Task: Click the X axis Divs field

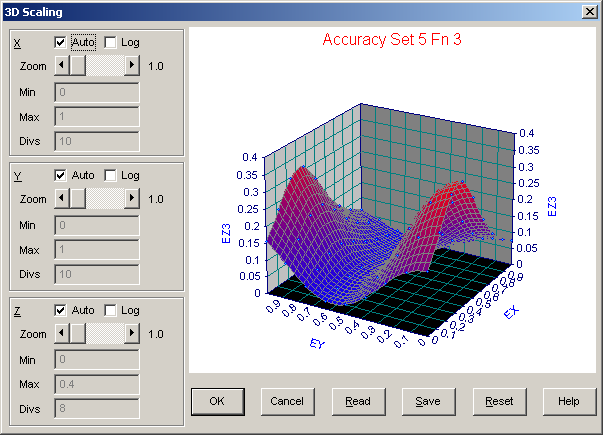Action: click(97, 141)
